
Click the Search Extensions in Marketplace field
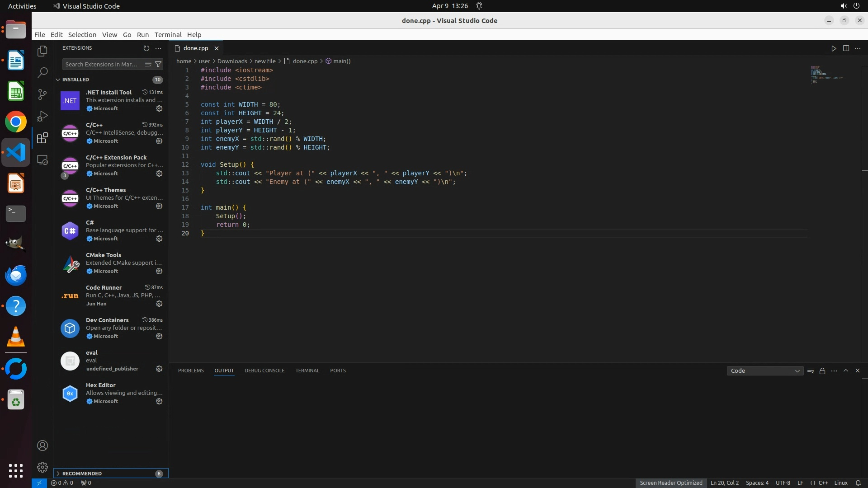pos(102,64)
